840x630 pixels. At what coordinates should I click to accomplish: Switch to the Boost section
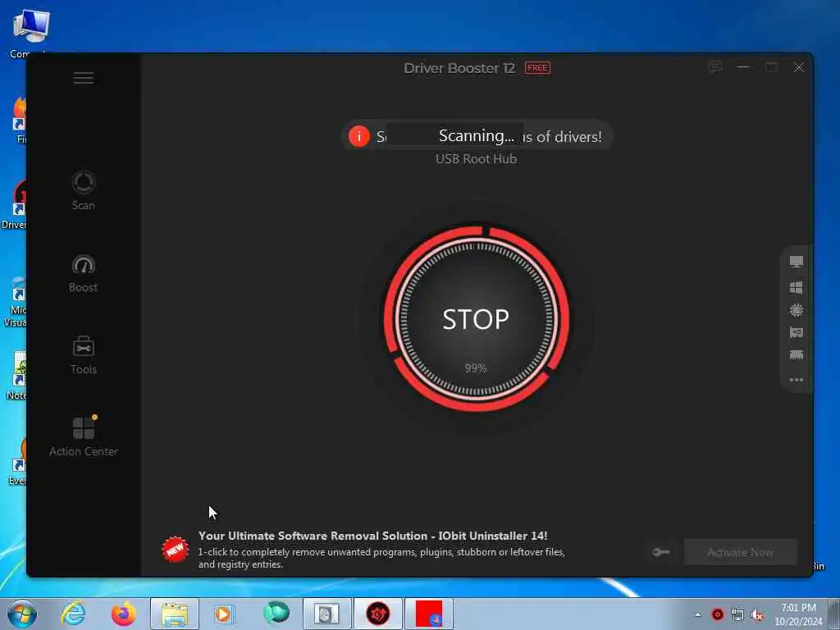click(84, 273)
